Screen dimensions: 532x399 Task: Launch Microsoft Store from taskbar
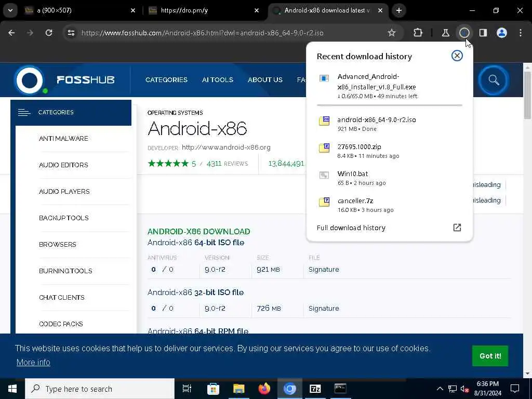tap(213, 389)
